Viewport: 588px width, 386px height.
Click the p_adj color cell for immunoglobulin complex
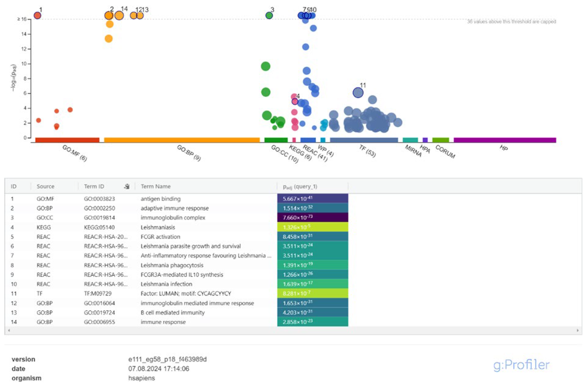(312, 217)
